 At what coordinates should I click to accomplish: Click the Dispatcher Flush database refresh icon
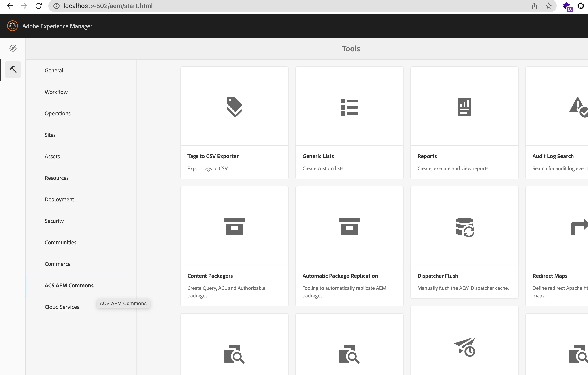pos(464,227)
